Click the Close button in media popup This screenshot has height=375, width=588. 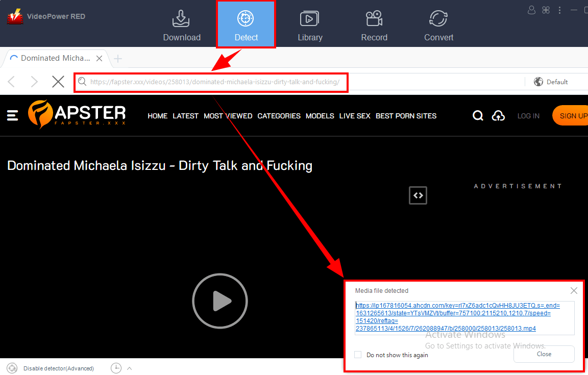(544, 354)
